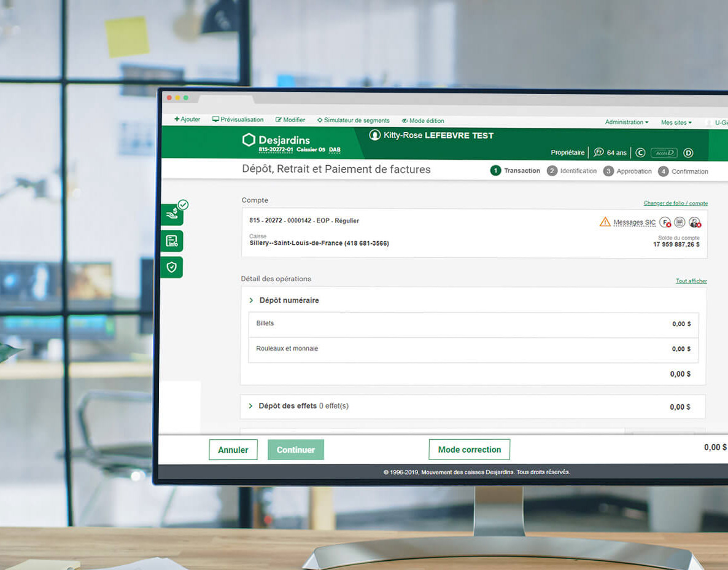Select step 4 Confirmation
The width and height of the screenshot is (728, 570).
[683, 171]
